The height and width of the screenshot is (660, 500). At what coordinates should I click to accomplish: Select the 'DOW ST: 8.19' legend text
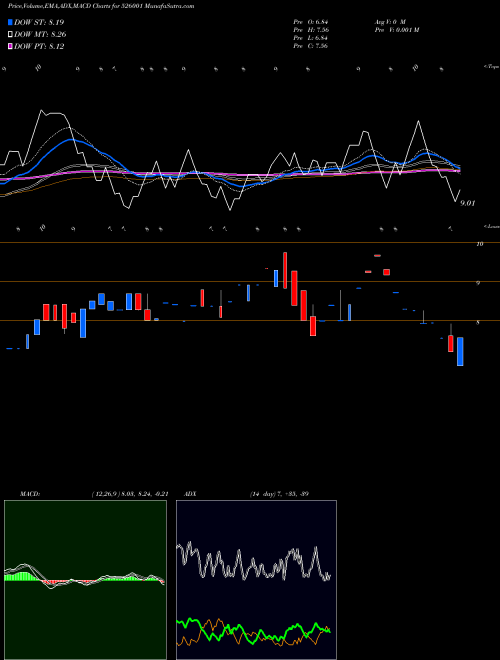[x=39, y=22]
